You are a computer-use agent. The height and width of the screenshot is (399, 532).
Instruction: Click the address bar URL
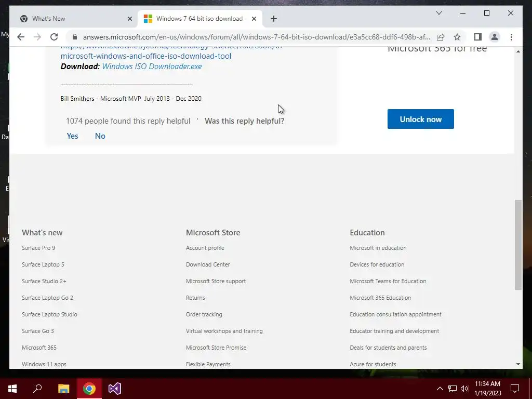257,37
